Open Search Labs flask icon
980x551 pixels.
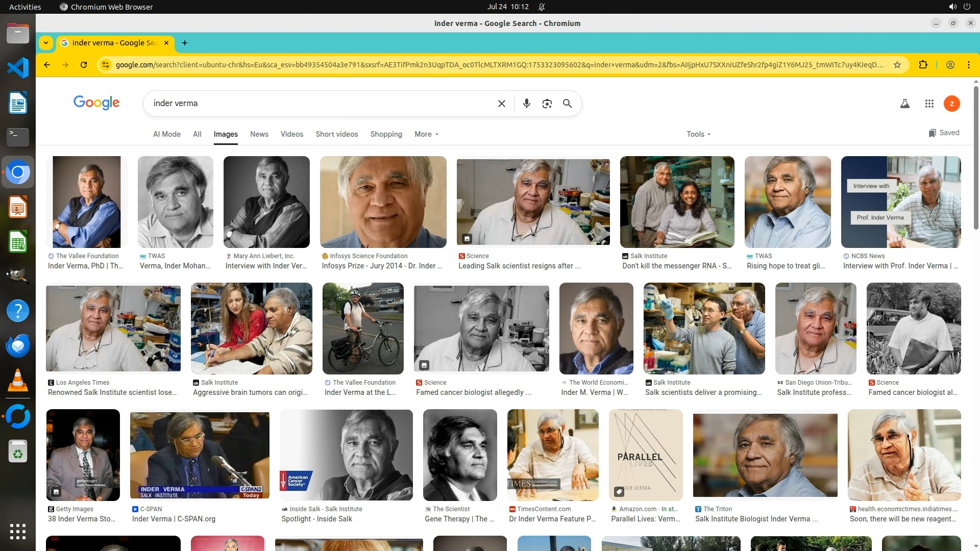pyautogui.click(x=905, y=104)
